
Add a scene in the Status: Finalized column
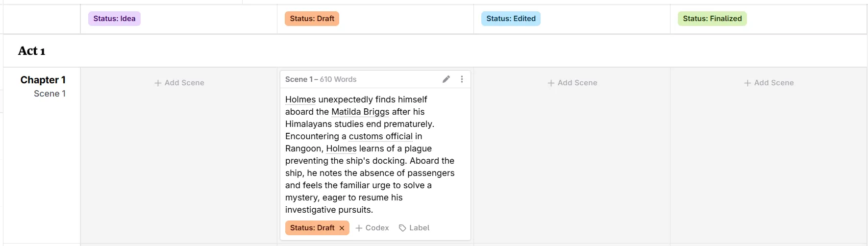click(x=769, y=83)
